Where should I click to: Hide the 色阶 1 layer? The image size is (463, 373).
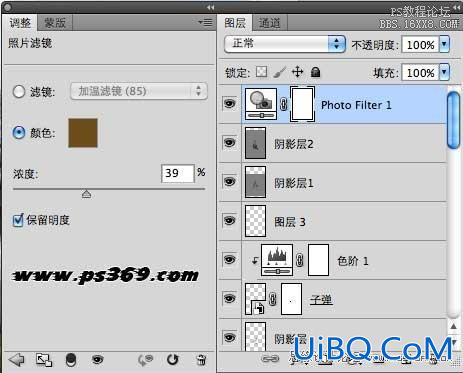coord(230,260)
